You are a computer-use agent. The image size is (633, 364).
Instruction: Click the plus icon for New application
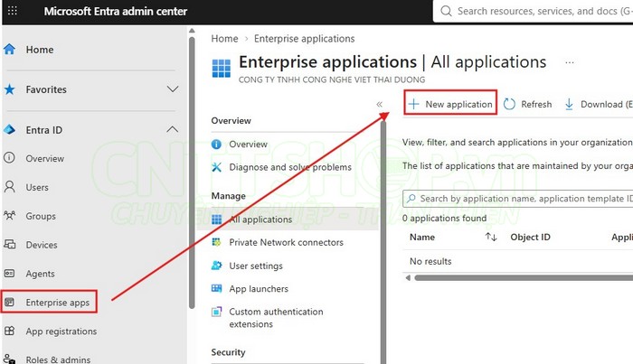click(x=413, y=104)
